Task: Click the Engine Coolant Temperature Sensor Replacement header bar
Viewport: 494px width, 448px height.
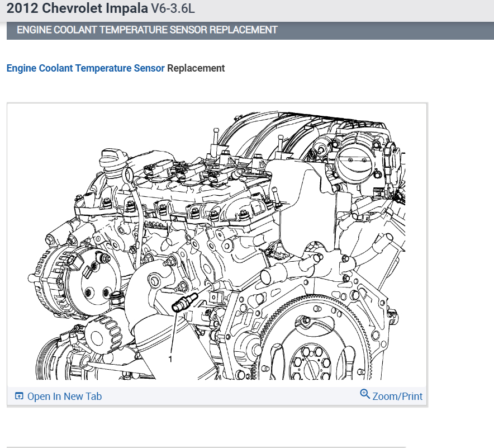Action: click(x=250, y=30)
